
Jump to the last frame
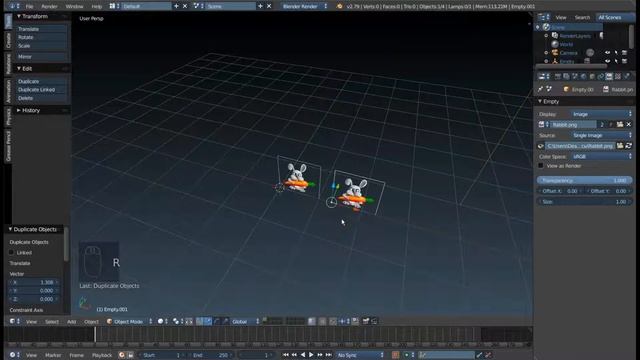click(x=329, y=355)
